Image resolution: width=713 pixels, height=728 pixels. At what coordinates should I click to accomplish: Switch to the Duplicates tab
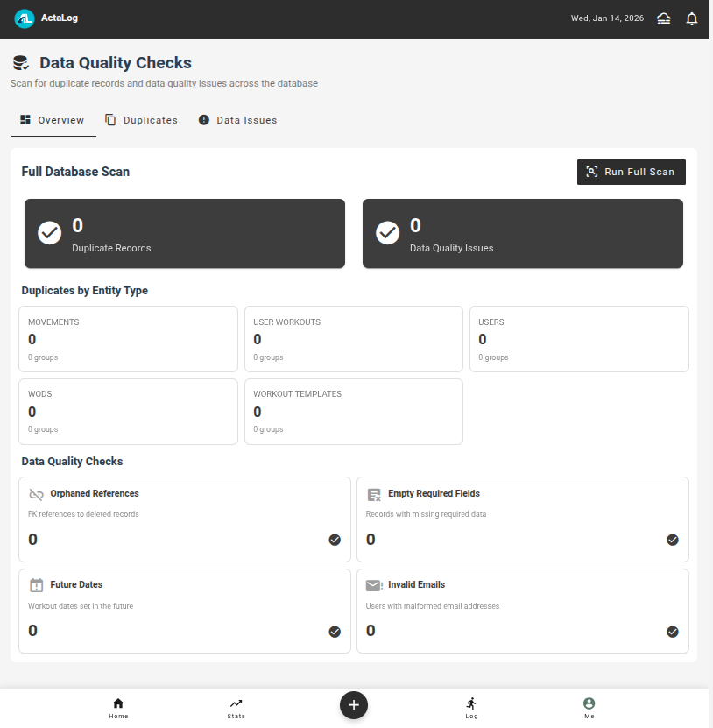141,120
